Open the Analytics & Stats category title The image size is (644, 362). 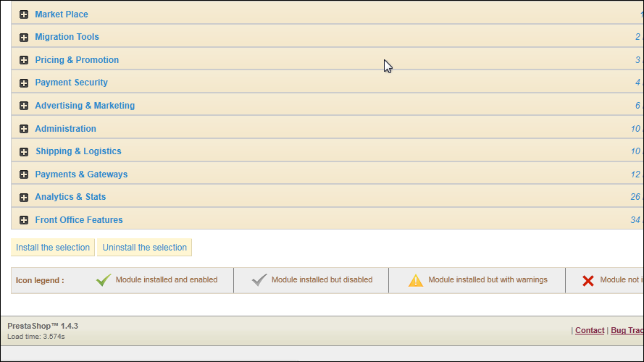(x=70, y=197)
